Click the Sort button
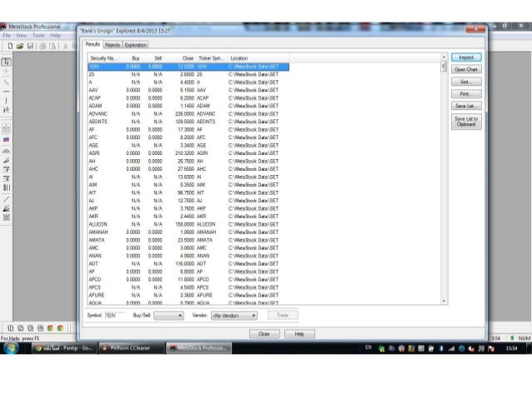 [x=466, y=82]
